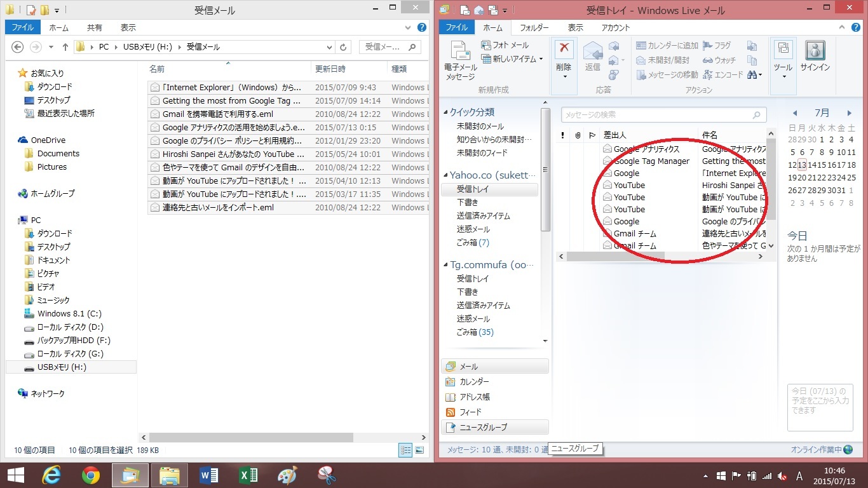Open ごみ箱 (35) folder under Tg.commufa
Screen dimensions: 868x488
coord(475,332)
